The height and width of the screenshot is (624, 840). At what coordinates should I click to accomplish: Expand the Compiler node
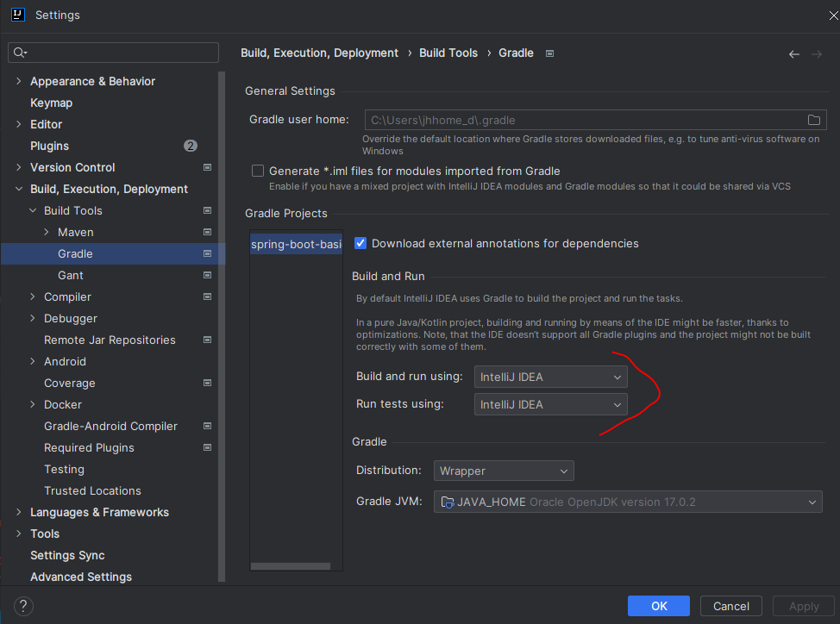[x=33, y=296]
